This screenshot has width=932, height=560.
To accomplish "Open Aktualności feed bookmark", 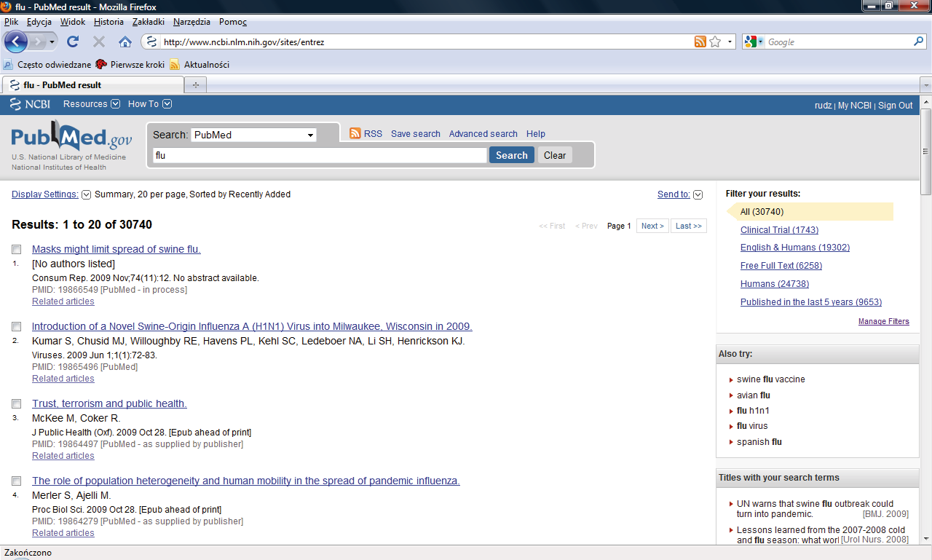I will coord(200,64).
